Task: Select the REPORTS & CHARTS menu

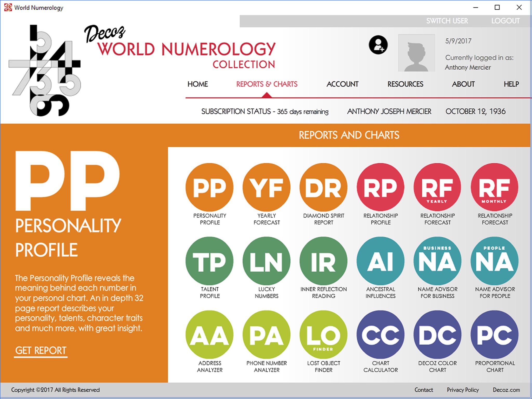Action: (x=267, y=84)
